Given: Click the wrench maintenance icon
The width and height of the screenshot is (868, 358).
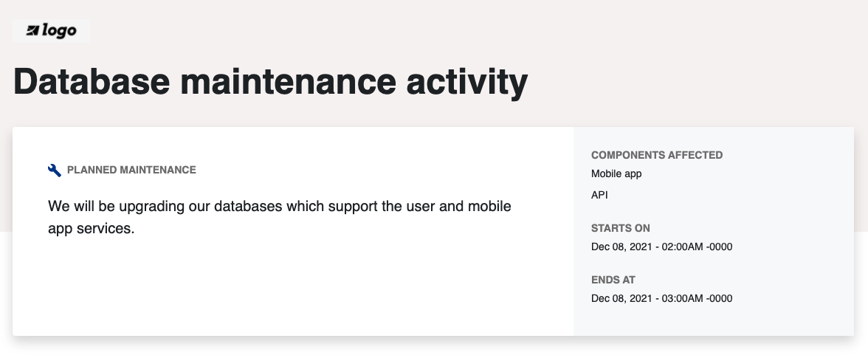Looking at the screenshot, I should [x=55, y=171].
